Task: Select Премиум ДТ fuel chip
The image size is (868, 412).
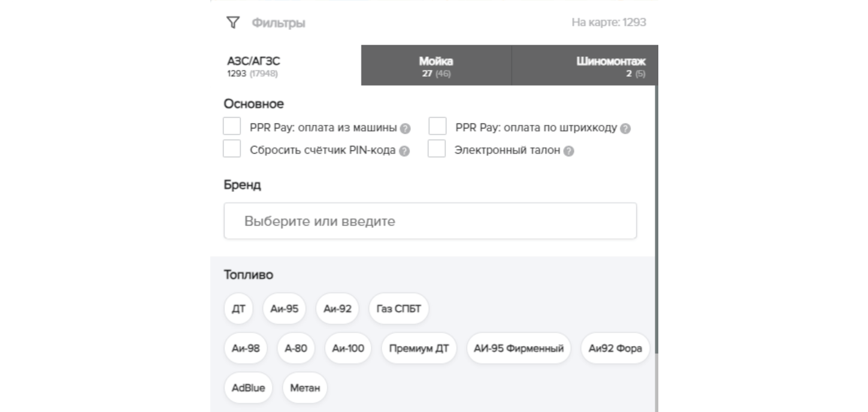Action: pos(419,348)
